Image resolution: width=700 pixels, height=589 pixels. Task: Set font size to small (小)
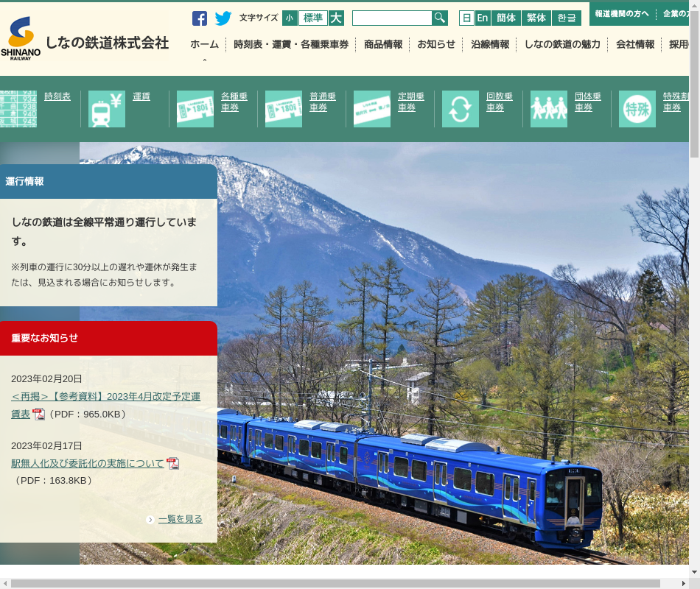point(290,18)
